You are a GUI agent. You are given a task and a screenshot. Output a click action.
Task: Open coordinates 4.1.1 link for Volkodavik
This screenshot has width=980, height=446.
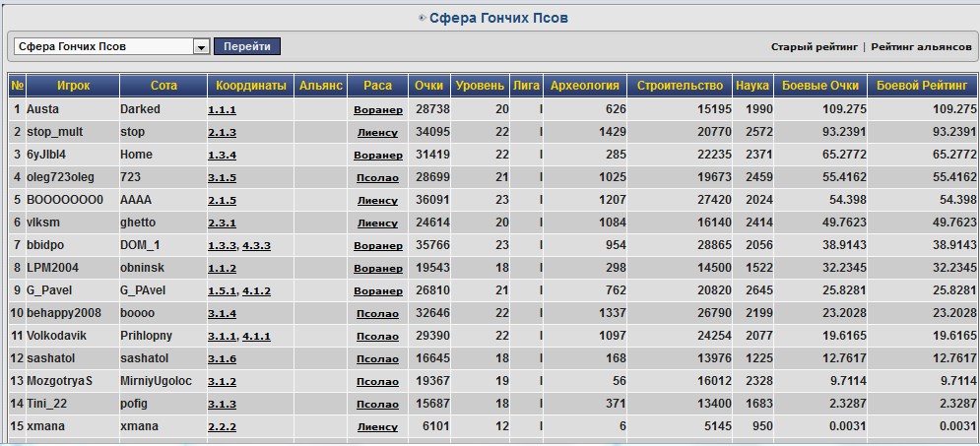tap(256, 336)
